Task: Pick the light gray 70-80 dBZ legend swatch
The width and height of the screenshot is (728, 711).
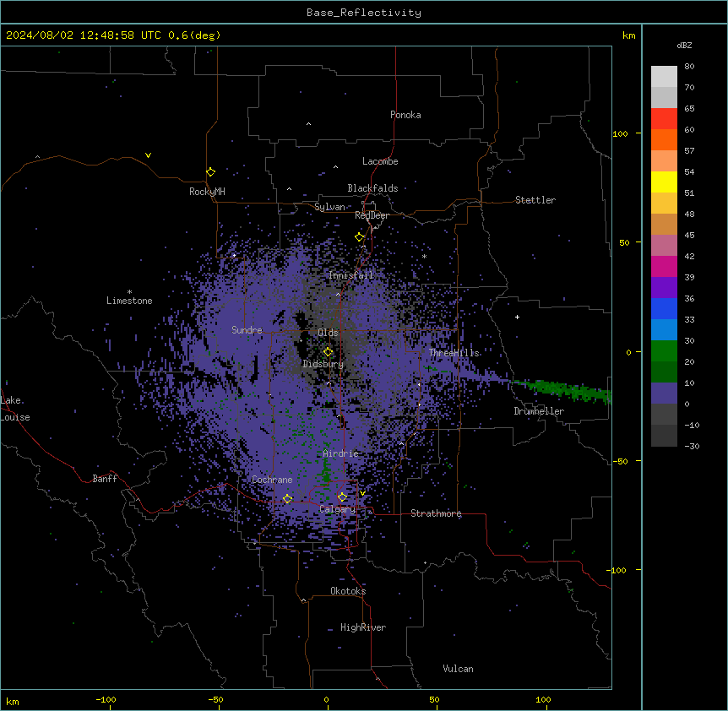Action: click(x=664, y=77)
